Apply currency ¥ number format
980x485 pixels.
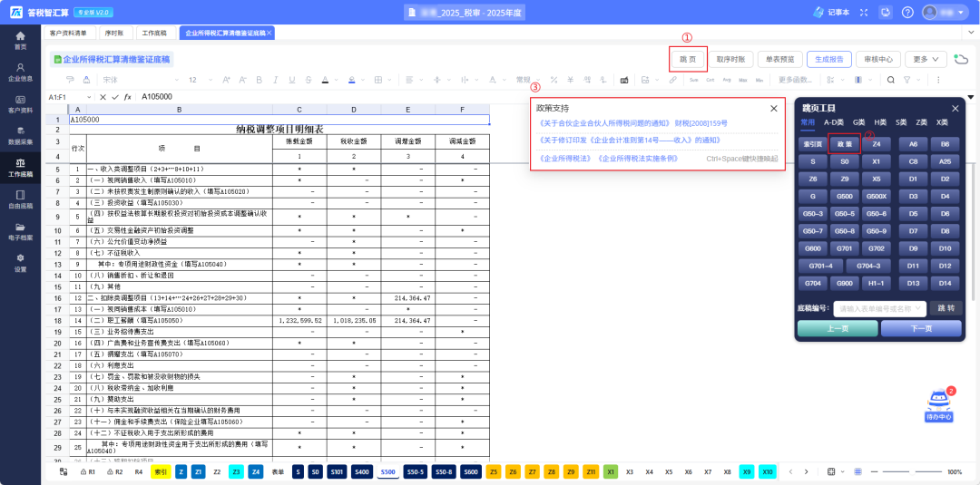pyautogui.click(x=570, y=80)
